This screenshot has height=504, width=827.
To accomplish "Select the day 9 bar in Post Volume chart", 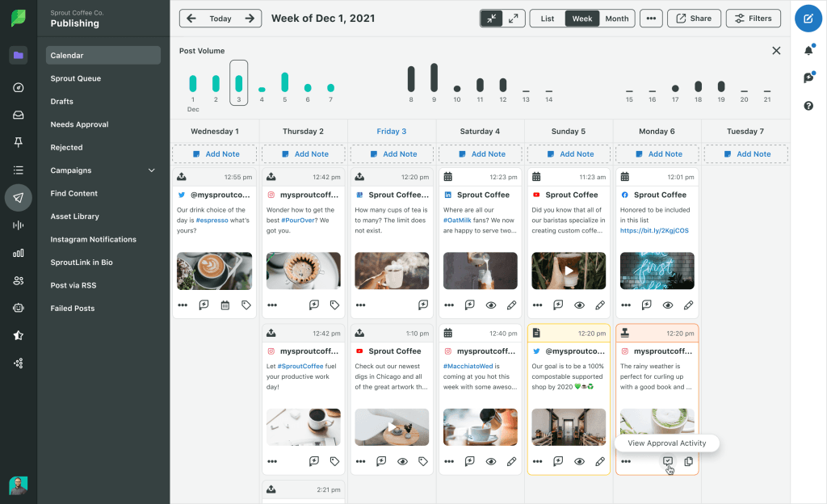I will click(x=434, y=78).
